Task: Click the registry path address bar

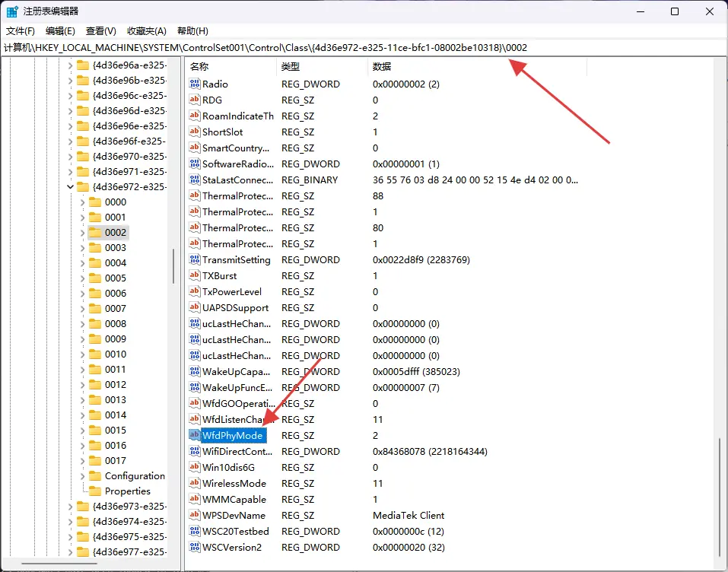Action: click(364, 48)
